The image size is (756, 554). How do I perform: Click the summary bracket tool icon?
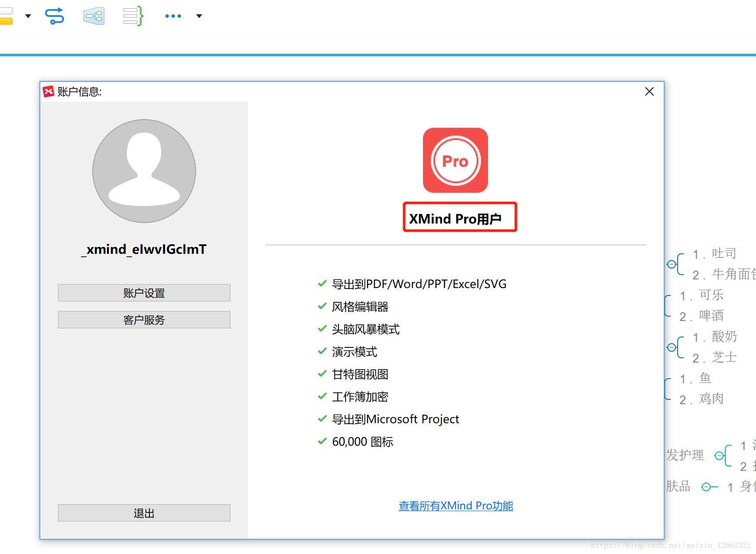pyautogui.click(x=133, y=16)
